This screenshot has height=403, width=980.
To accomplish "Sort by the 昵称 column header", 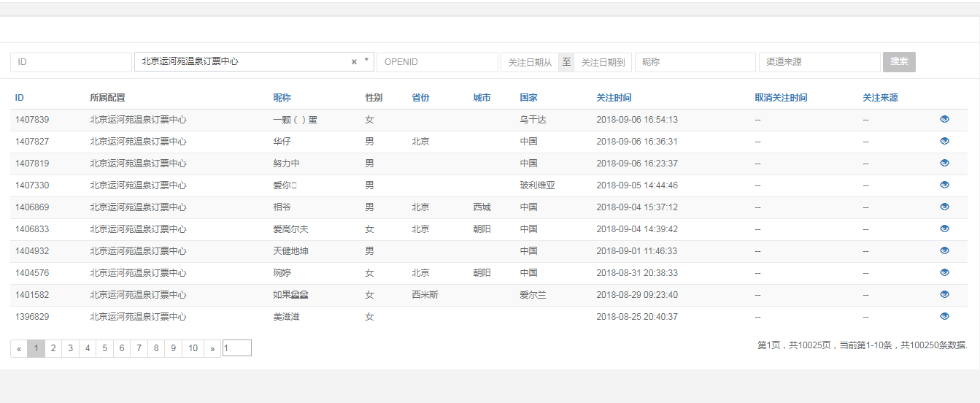I will click(282, 98).
